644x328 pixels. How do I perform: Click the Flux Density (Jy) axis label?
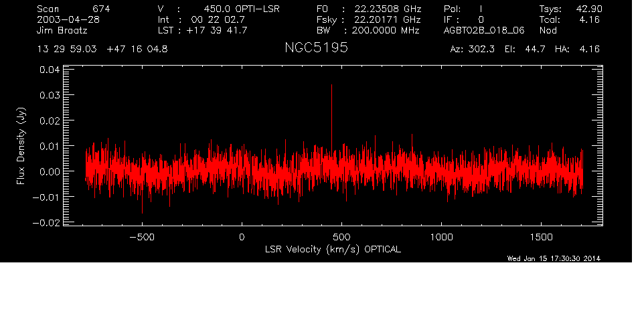[21, 146]
